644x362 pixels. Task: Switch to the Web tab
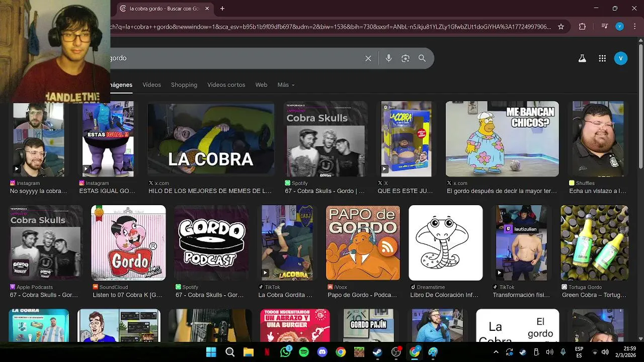261,85
